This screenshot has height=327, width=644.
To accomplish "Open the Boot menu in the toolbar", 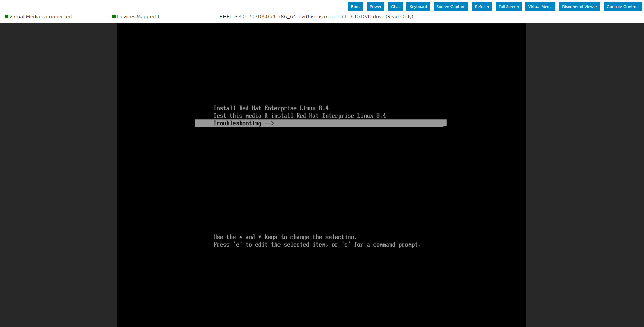I will [355, 6].
